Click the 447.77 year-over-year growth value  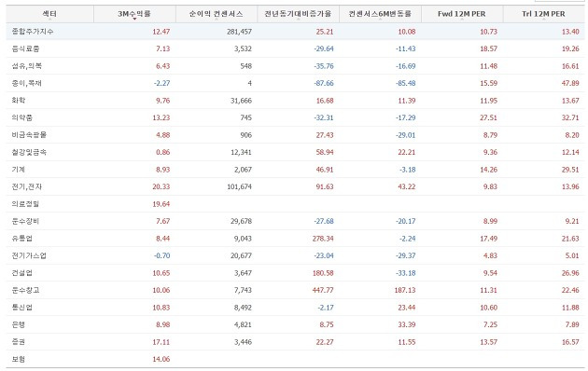(x=323, y=290)
